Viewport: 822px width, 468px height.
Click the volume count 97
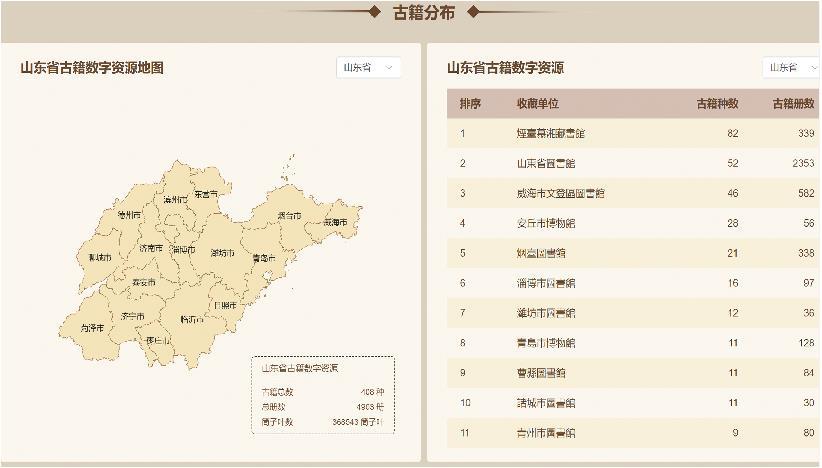coord(808,283)
